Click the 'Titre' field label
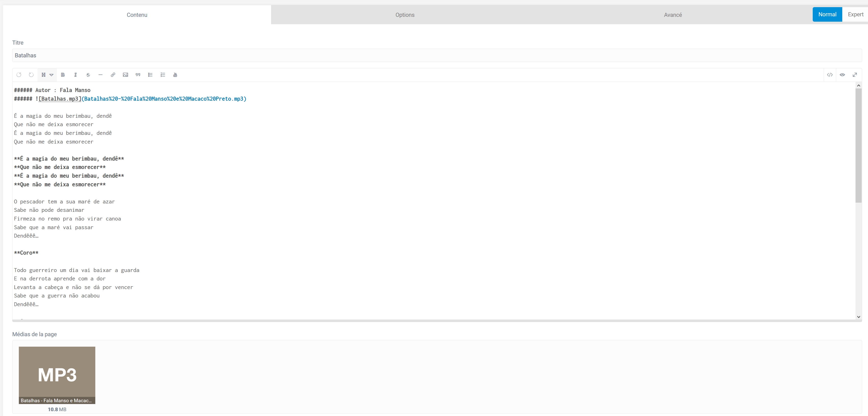Image resolution: width=868 pixels, height=416 pixels. pyautogui.click(x=18, y=43)
